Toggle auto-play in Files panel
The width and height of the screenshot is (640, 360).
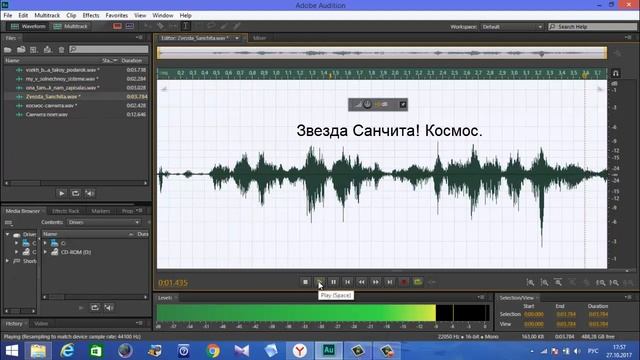pyautogui.click(x=90, y=193)
